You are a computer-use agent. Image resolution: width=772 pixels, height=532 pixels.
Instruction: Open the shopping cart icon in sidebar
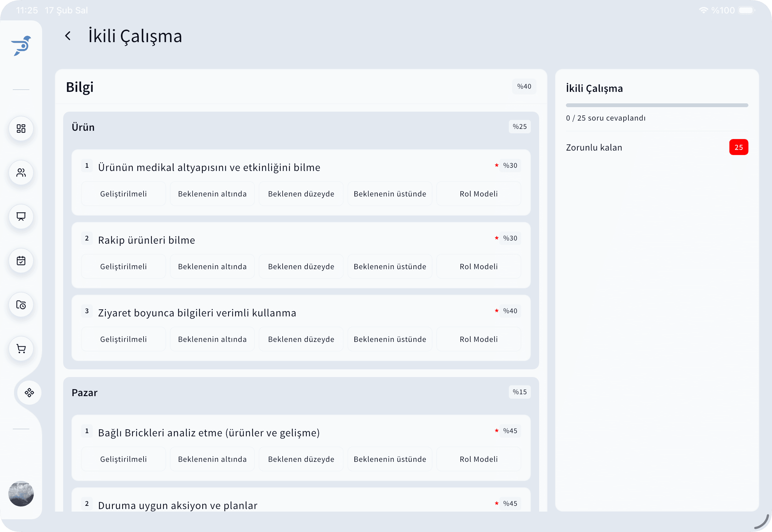coord(21,349)
